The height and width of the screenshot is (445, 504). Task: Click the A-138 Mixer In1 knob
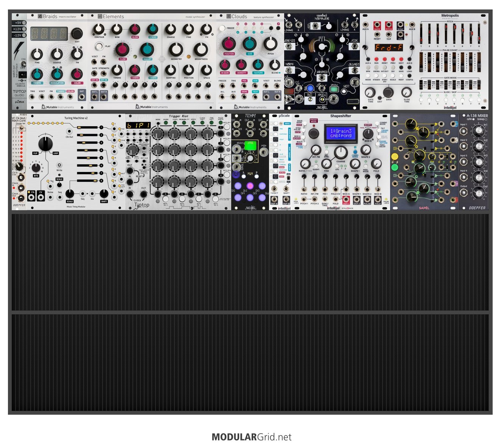coord(478,131)
